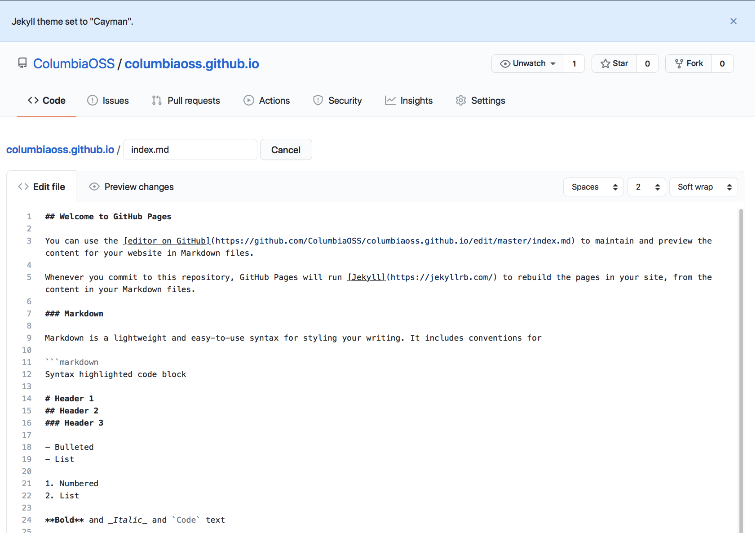Viewport: 756px width, 533px height.
Task: Click the Unwatch eye icon
Action: (x=505, y=64)
